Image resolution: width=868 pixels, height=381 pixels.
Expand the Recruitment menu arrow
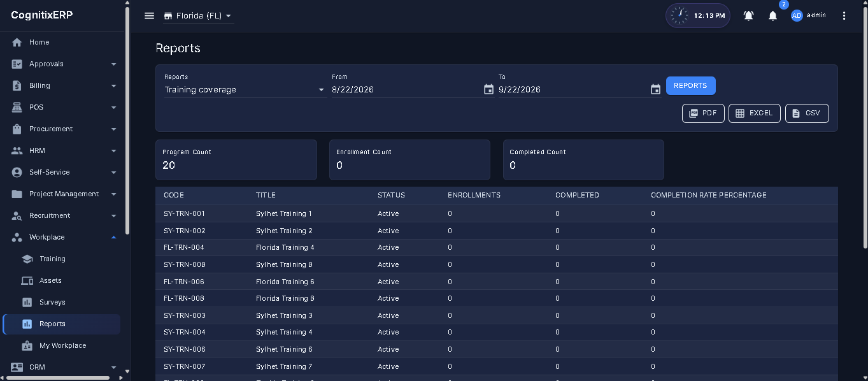113,216
